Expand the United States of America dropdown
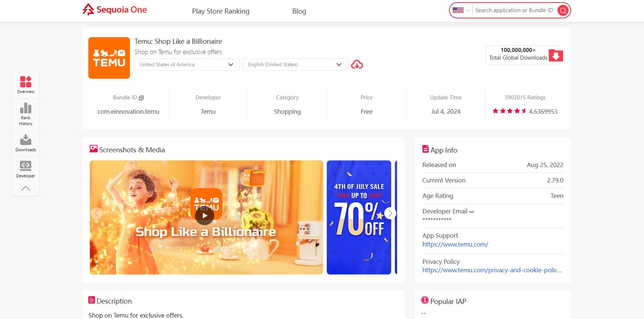This screenshot has height=319, width=644. coord(187,64)
